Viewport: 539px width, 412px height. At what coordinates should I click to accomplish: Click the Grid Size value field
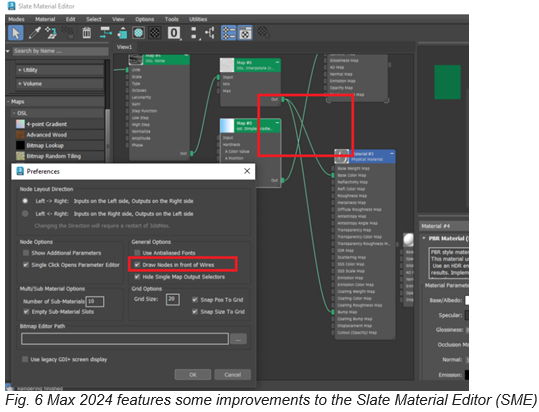173,299
